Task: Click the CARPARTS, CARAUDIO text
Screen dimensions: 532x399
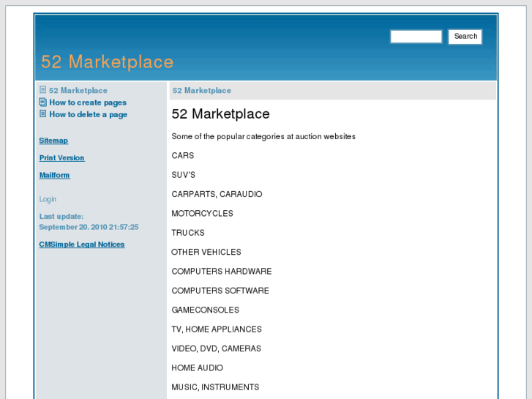Action: pos(217,194)
